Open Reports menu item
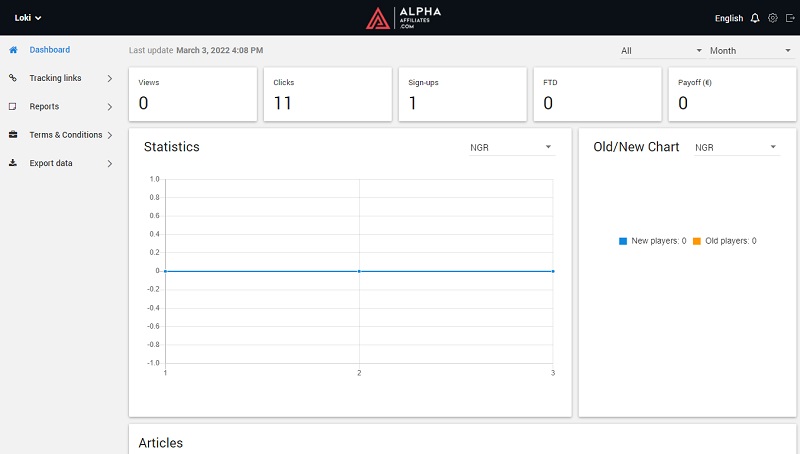This screenshot has height=454, width=800. [x=44, y=107]
